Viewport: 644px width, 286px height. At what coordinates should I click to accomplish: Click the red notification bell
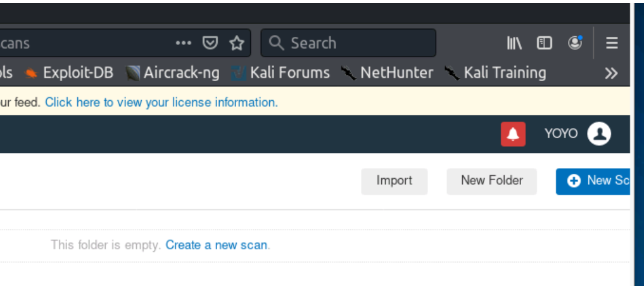[x=513, y=134]
